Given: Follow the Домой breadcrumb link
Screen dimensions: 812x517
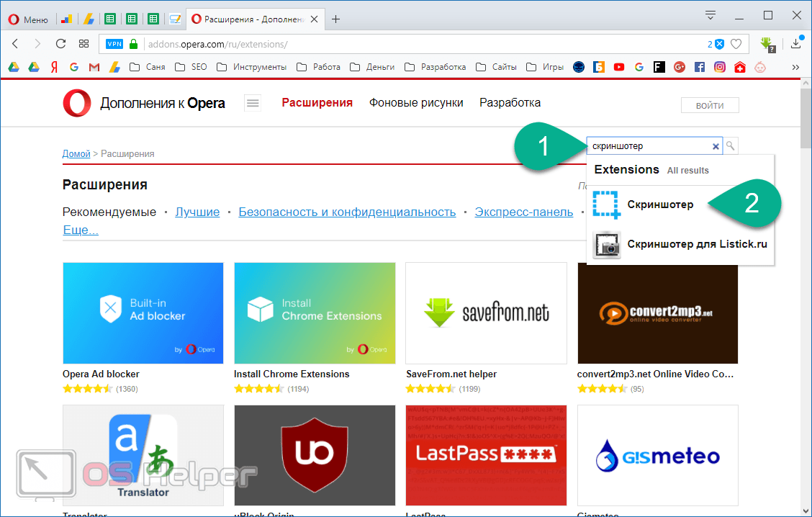Looking at the screenshot, I should (x=76, y=154).
